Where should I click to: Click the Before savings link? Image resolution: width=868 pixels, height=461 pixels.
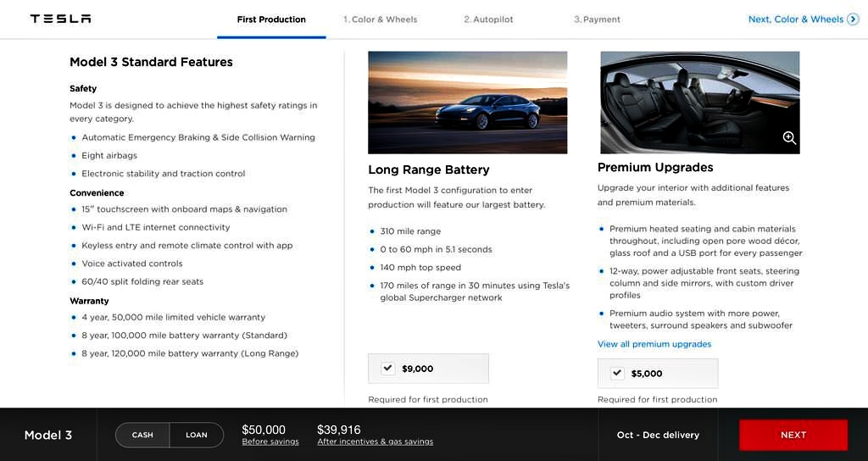pos(270,442)
